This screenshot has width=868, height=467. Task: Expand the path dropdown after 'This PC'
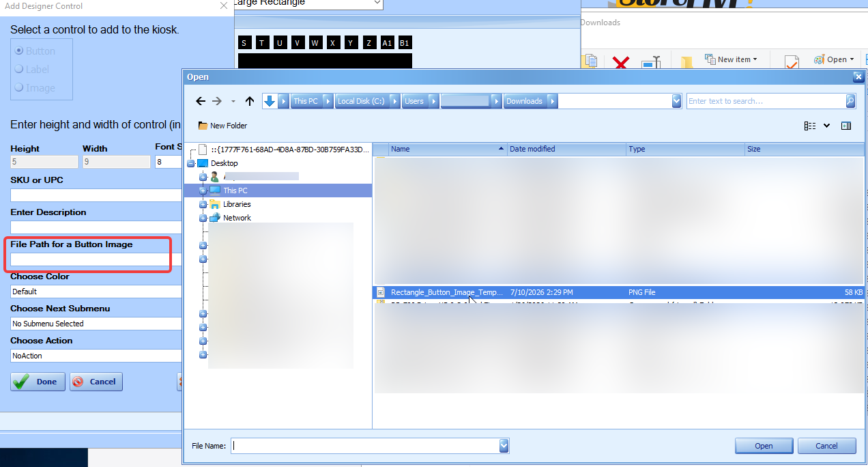click(x=327, y=101)
